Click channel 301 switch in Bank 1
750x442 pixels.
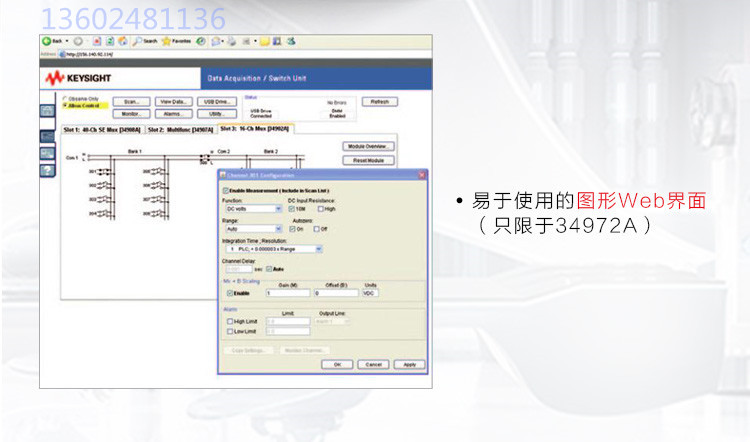105,171
